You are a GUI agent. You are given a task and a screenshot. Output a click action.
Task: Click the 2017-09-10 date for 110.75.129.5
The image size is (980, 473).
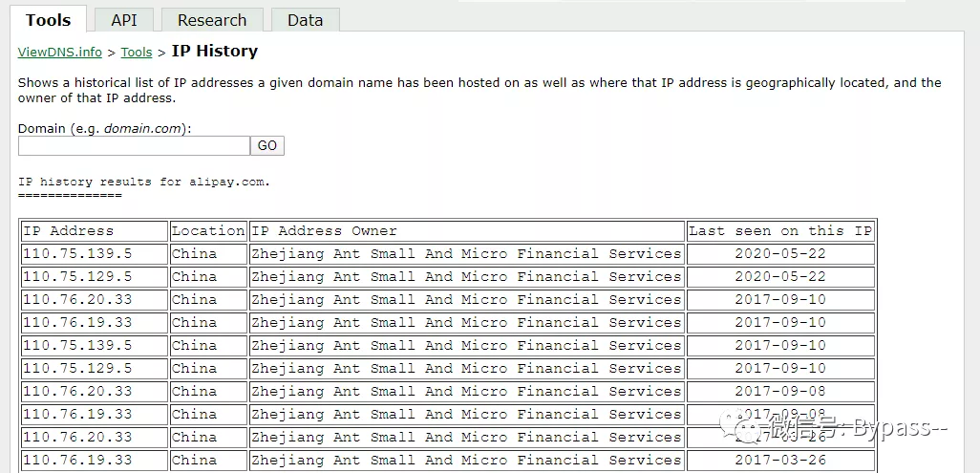[780, 369]
